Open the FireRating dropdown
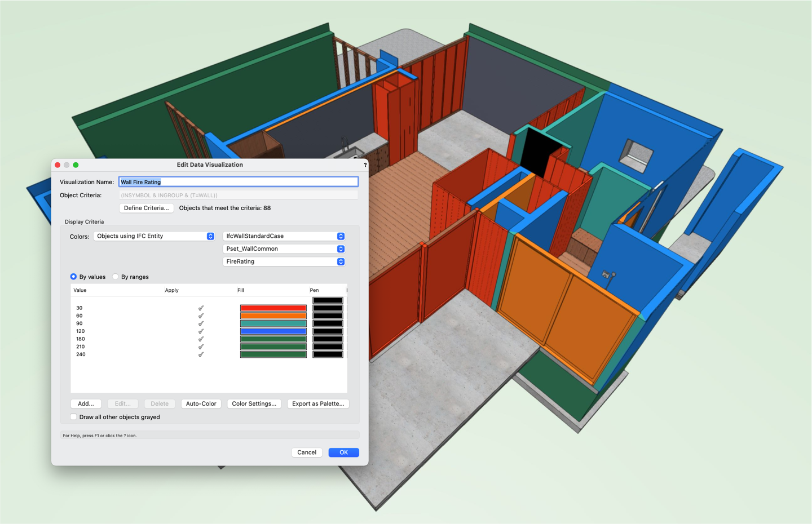 [284, 261]
